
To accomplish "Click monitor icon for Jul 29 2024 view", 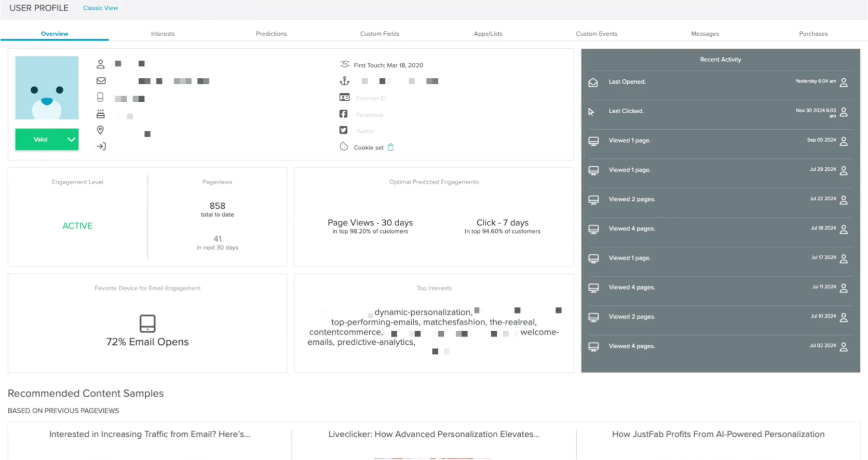I will click(x=593, y=170).
